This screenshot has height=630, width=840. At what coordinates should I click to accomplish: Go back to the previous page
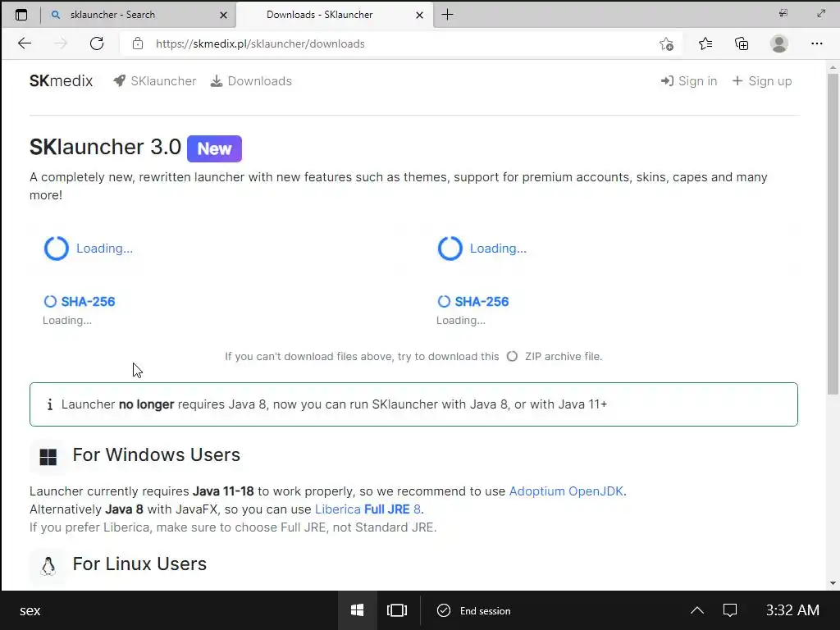click(25, 43)
